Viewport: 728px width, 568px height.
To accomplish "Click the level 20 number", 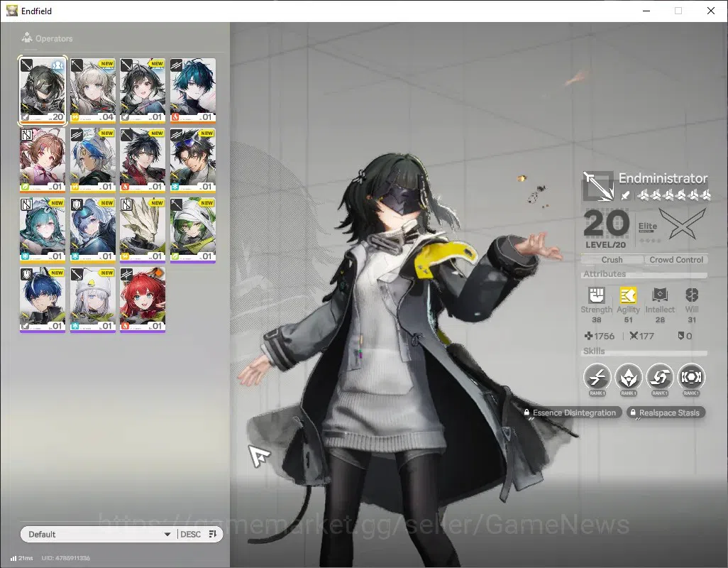I will (x=607, y=224).
